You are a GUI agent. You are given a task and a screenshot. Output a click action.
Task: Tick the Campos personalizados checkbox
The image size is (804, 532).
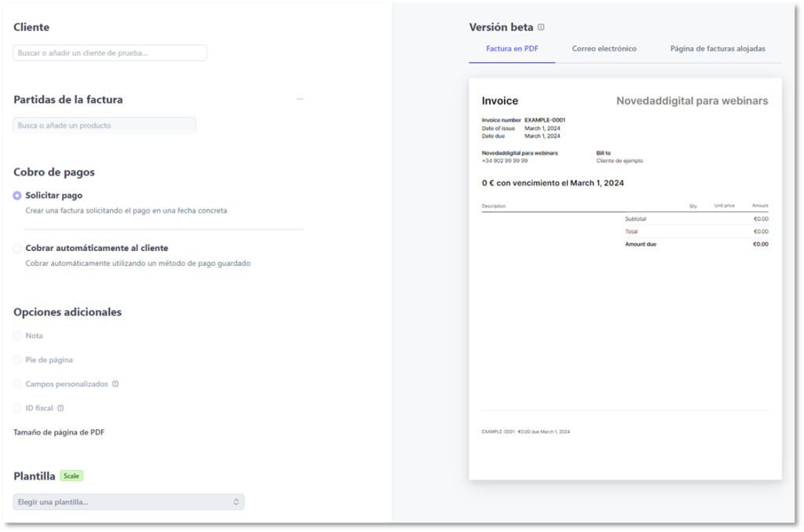(x=17, y=384)
